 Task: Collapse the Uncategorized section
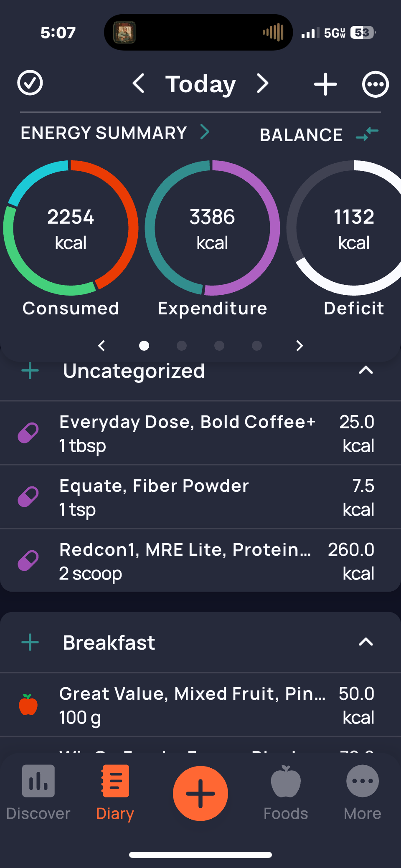tap(365, 370)
